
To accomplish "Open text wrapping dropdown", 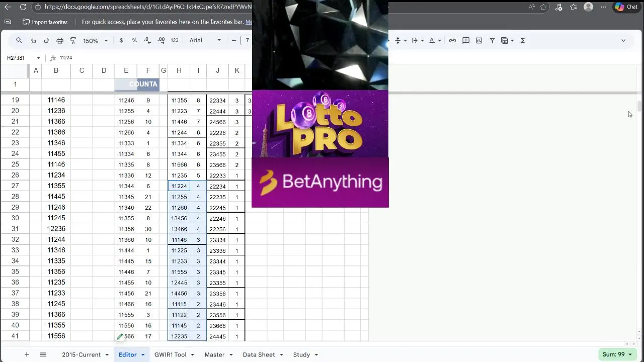I will (418, 40).
